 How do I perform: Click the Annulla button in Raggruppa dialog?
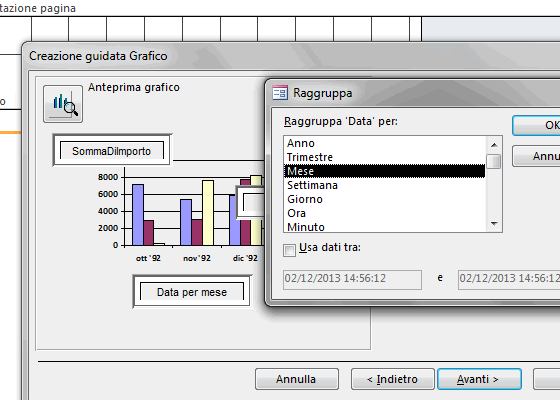click(536, 156)
